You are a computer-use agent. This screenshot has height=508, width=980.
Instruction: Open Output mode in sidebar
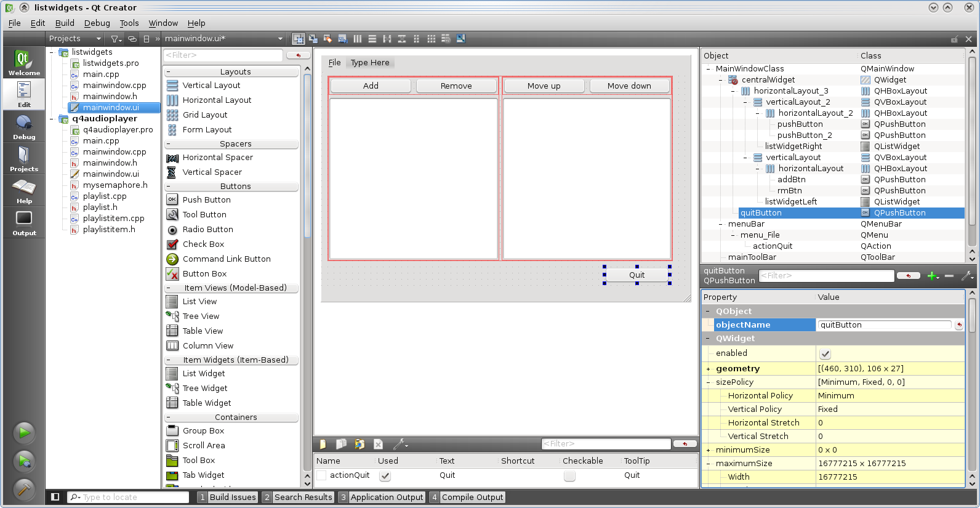click(24, 223)
